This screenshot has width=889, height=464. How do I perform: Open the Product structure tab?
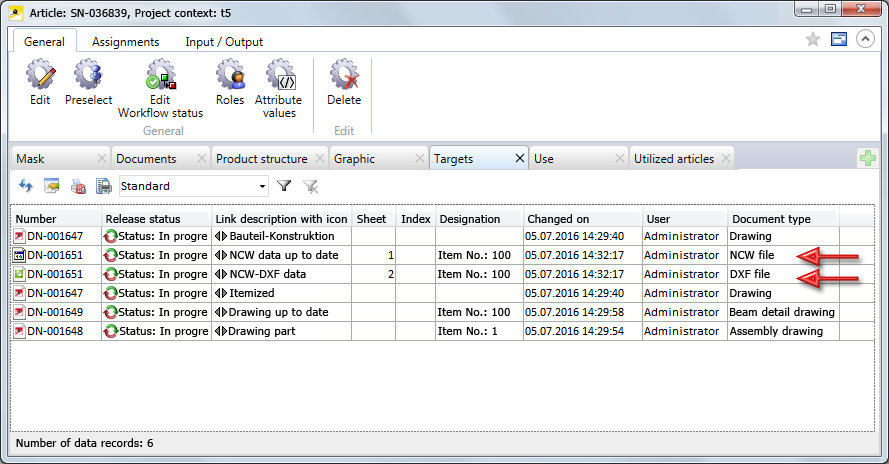point(262,159)
